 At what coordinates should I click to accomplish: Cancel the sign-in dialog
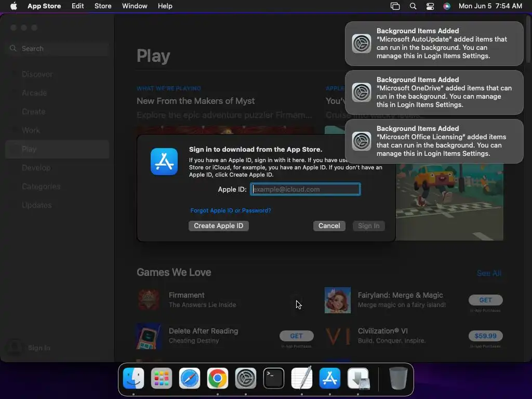[329, 226]
